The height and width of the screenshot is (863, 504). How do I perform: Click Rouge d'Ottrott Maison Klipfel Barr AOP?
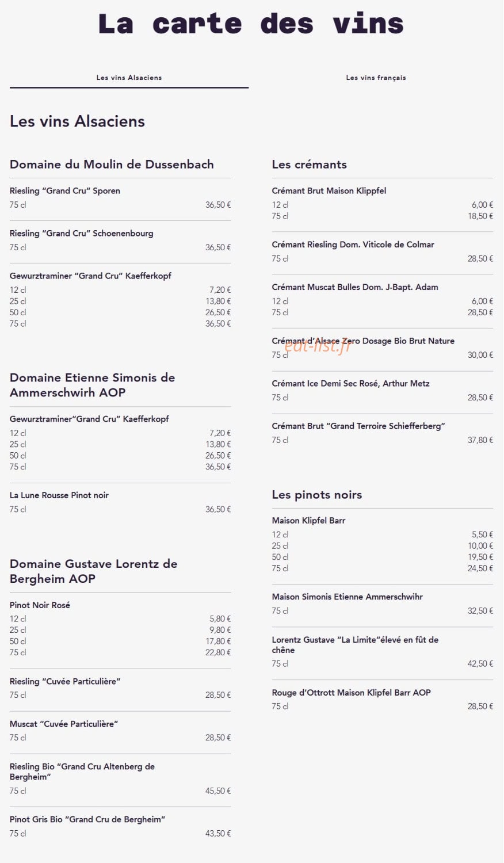[x=352, y=693]
